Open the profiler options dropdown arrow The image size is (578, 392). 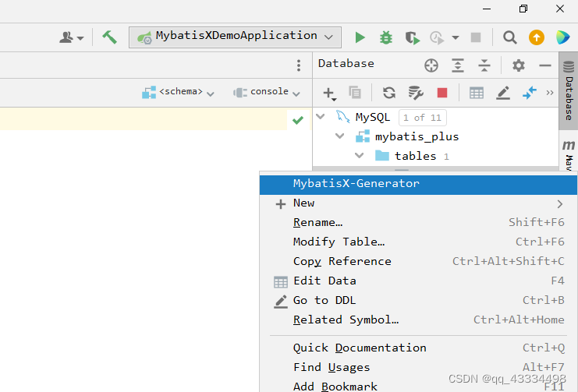point(456,37)
